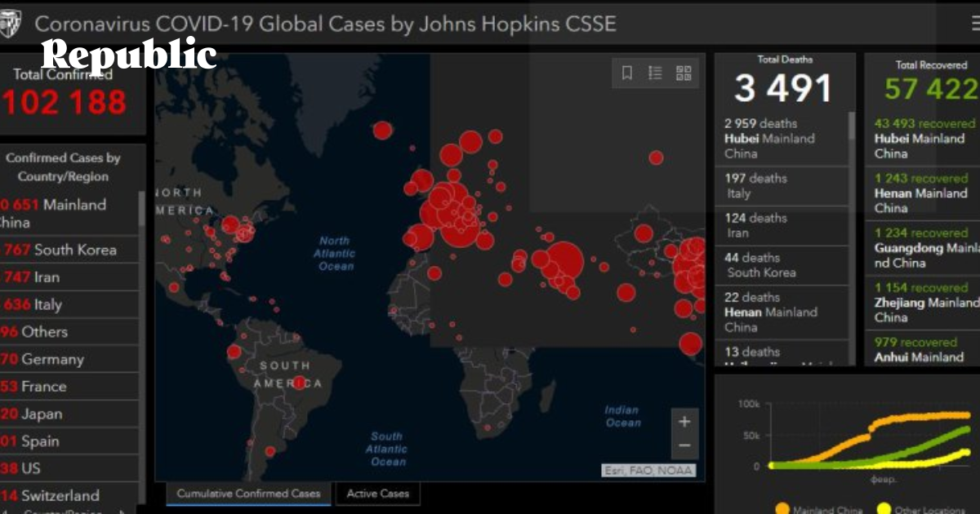Click the large red circle over Iran
The width and height of the screenshot is (980, 514).
tap(563, 263)
